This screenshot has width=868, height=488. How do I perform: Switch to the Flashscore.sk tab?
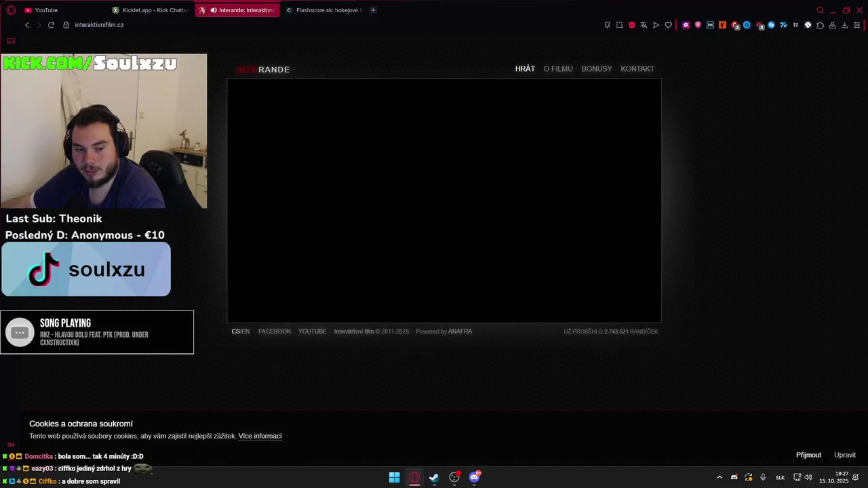pyautogui.click(x=324, y=10)
